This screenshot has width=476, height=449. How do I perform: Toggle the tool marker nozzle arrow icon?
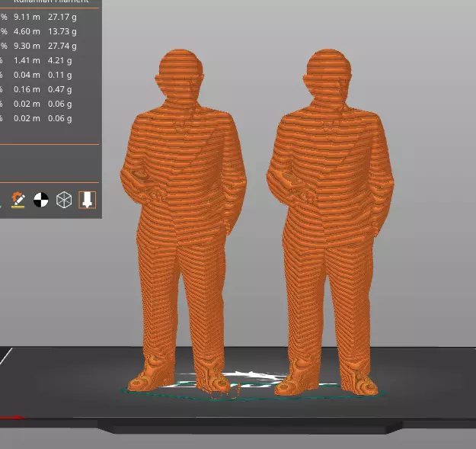coord(87,200)
